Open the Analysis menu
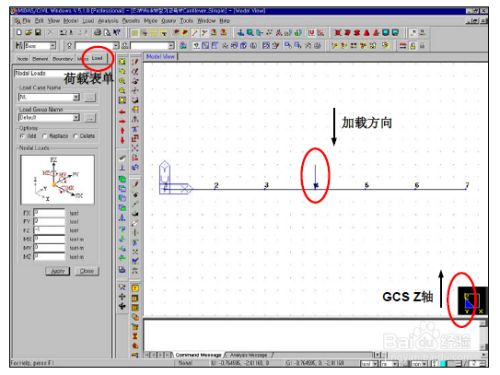The width and height of the screenshot is (500, 375). coord(108,21)
